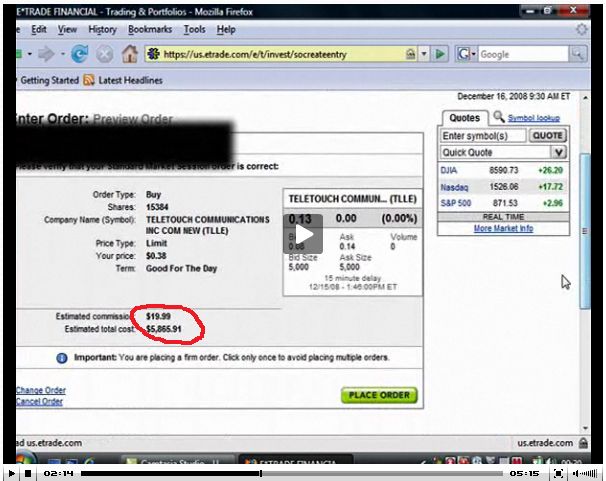Open the Getting Started bookmark

[x=49, y=80]
